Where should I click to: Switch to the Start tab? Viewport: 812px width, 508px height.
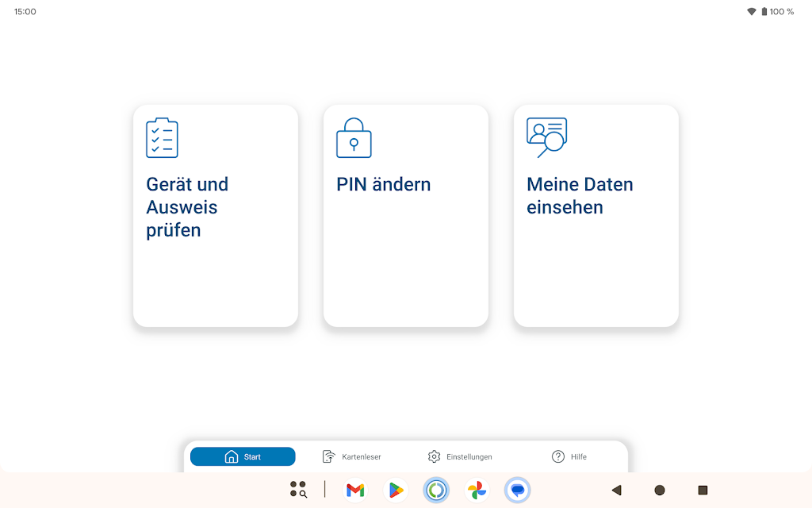[x=243, y=456]
